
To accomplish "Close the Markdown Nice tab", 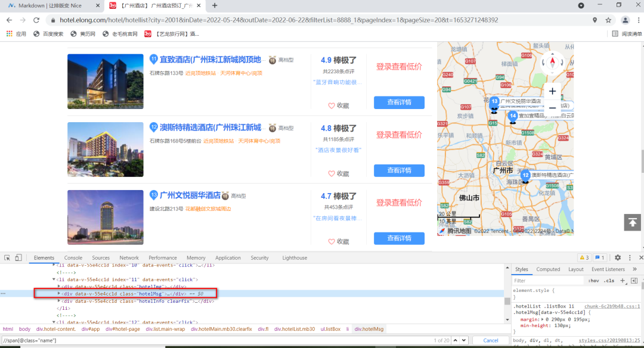I will coord(97,6).
